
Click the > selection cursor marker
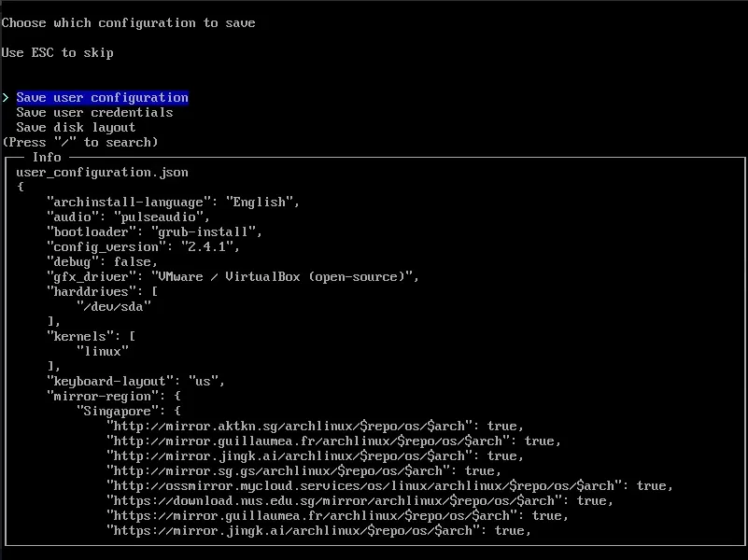click(x=6, y=97)
